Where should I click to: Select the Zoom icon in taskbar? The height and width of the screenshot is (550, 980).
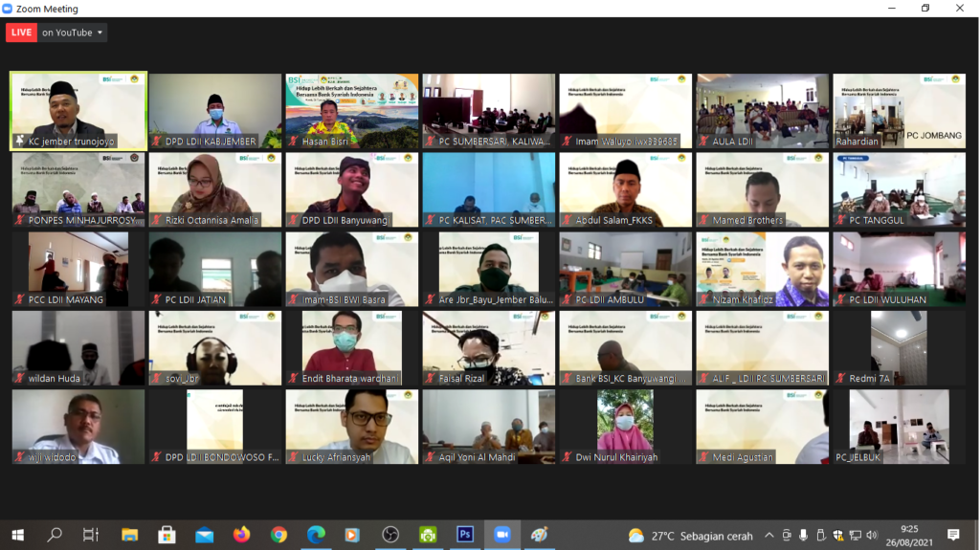501,535
